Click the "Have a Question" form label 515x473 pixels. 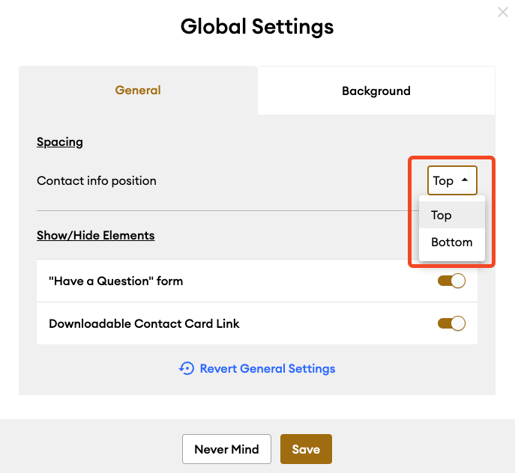[116, 281]
